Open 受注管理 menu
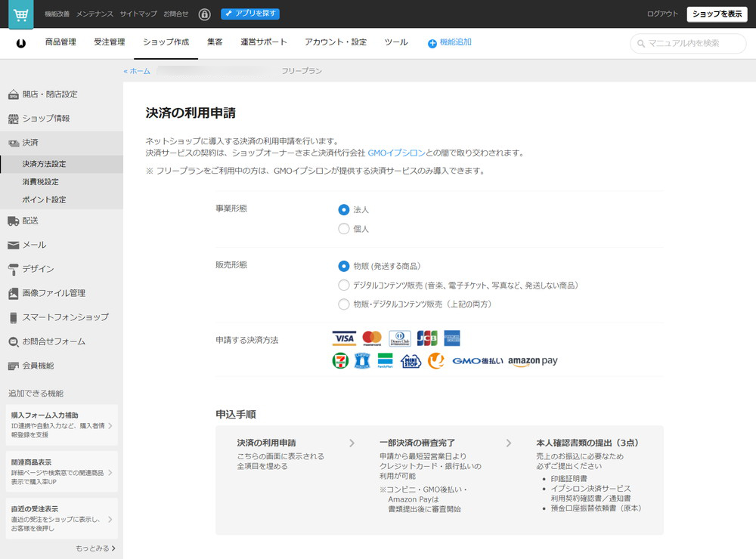 pyautogui.click(x=110, y=42)
